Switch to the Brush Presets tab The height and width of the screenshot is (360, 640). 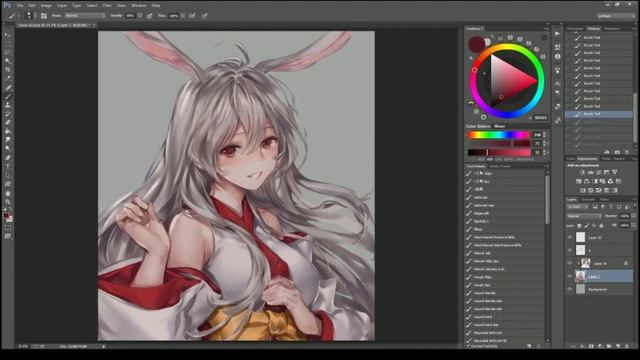pyautogui.click(x=500, y=166)
